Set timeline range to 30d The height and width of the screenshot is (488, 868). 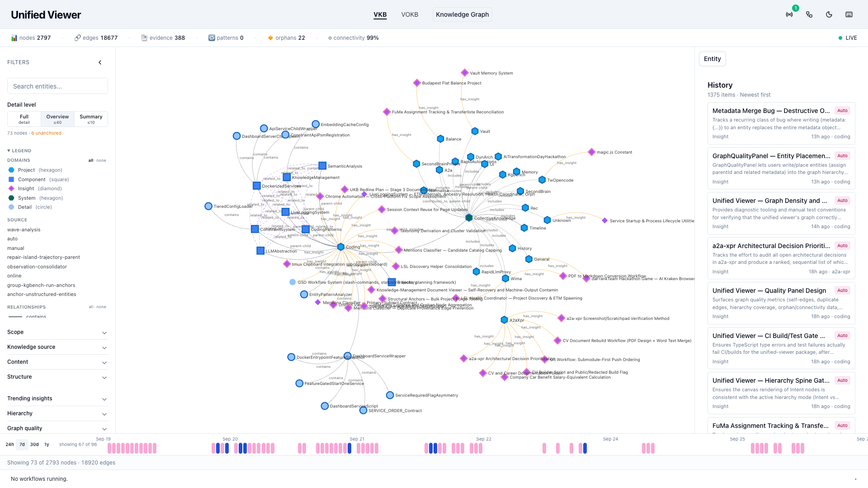click(34, 445)
